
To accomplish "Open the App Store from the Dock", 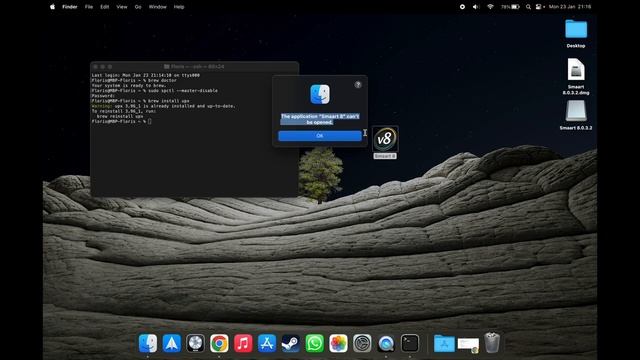I will point(267,343).
